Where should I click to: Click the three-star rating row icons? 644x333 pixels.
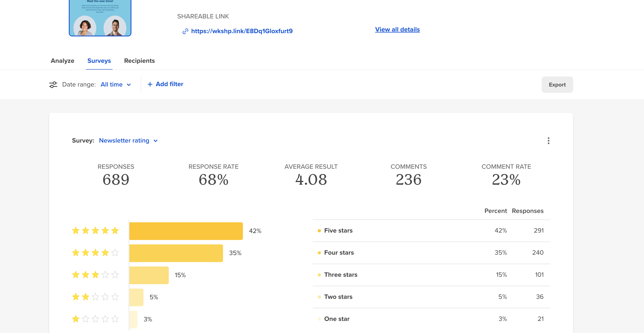click(x=95, y=275)
